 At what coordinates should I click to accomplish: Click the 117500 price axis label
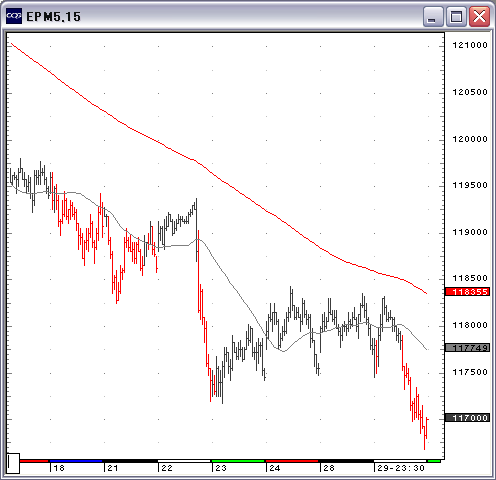click(x=470, y=372)
